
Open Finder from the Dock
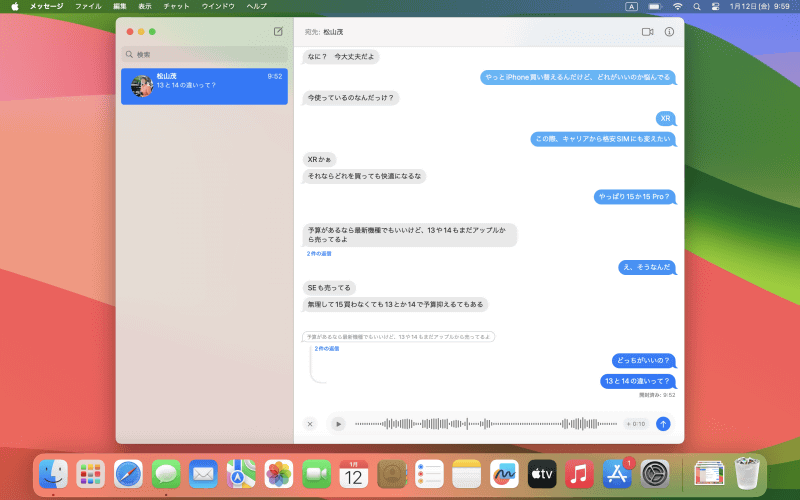click(x=53, y=474)
